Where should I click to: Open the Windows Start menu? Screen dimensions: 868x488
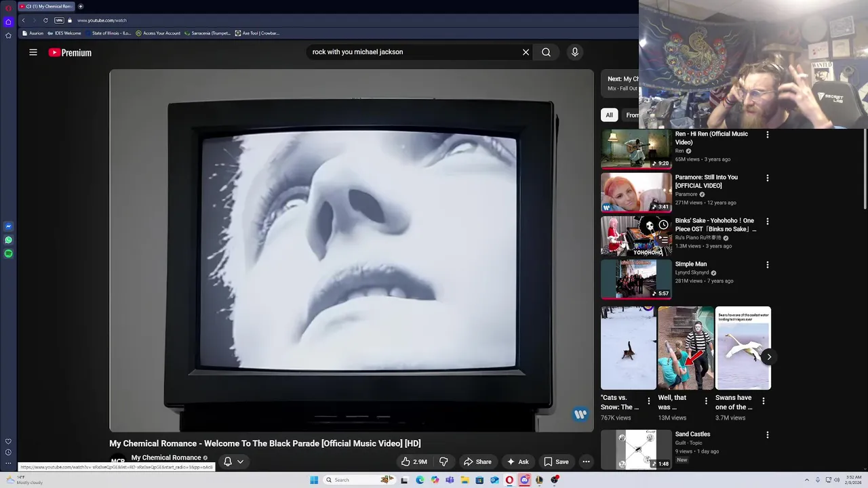click(314, 480)
